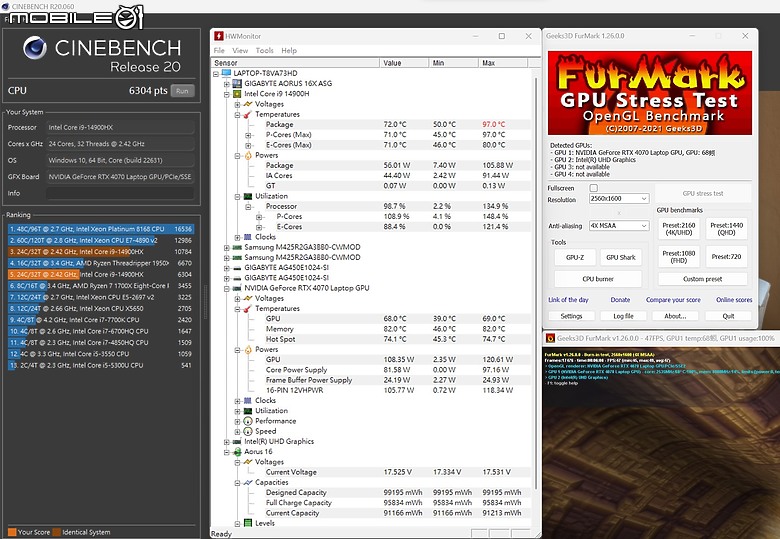The height and width of the screenshot is (539, 780).
Task: Click the CPU Powers flame icon
Action: click(x=248, y=155)
